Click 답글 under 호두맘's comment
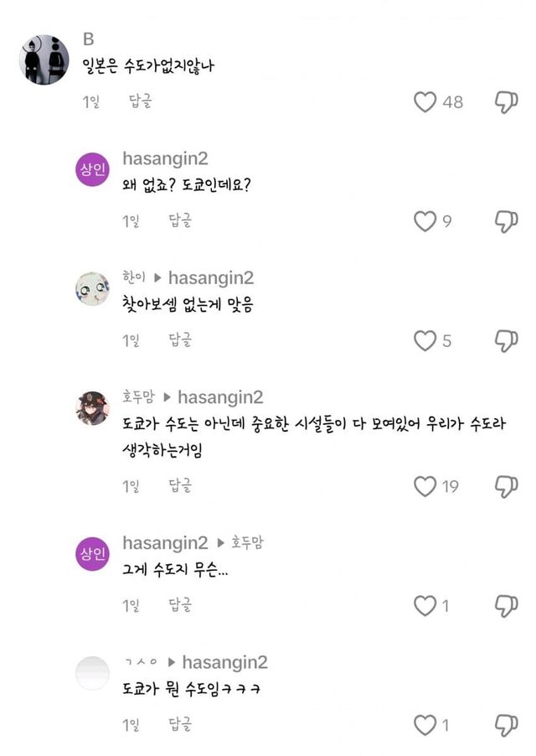This screenshot has height=756, width=536. pos(180,486)
